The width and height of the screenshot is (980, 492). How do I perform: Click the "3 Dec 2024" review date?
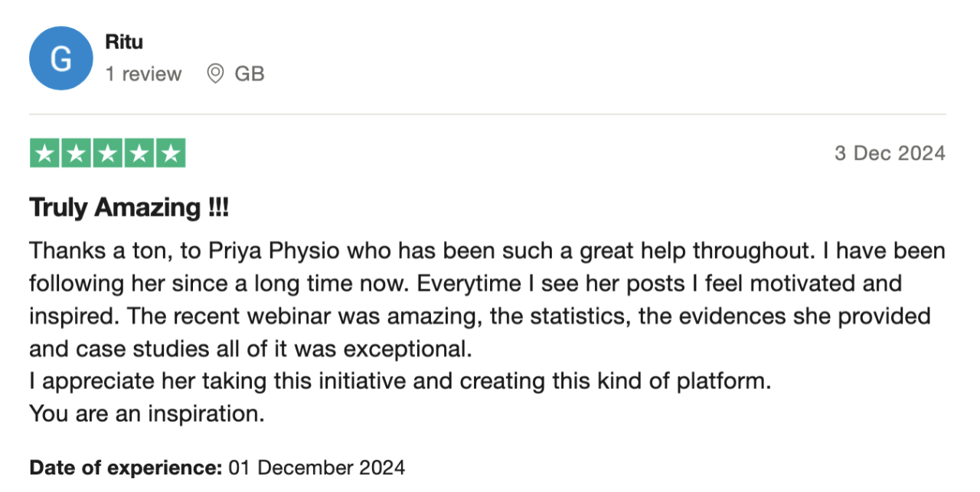pos(890,154)
